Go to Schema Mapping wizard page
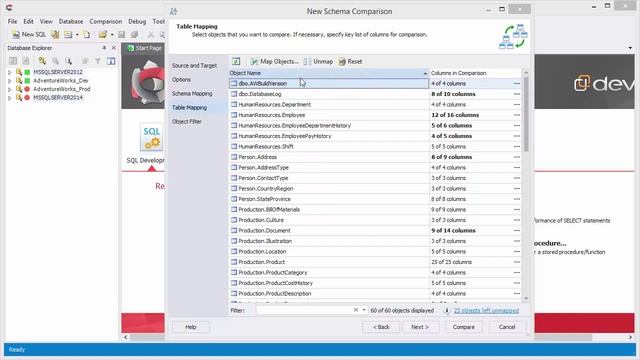 pos(192,93)
